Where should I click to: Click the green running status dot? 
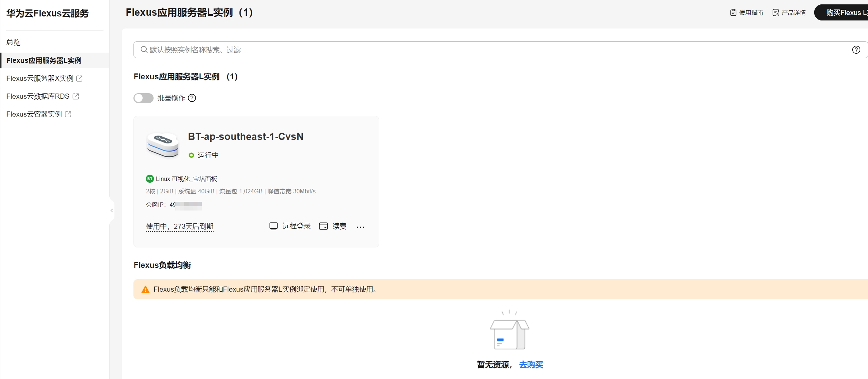191,155
